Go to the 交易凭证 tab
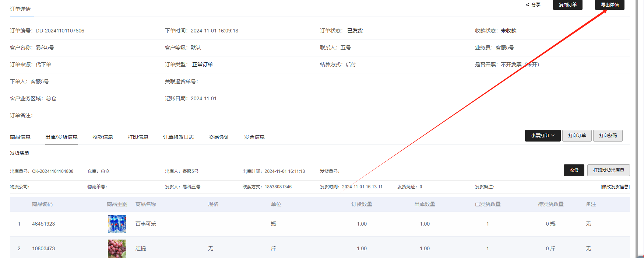Viewport: 644px width, 258px height. coord(219,137)
